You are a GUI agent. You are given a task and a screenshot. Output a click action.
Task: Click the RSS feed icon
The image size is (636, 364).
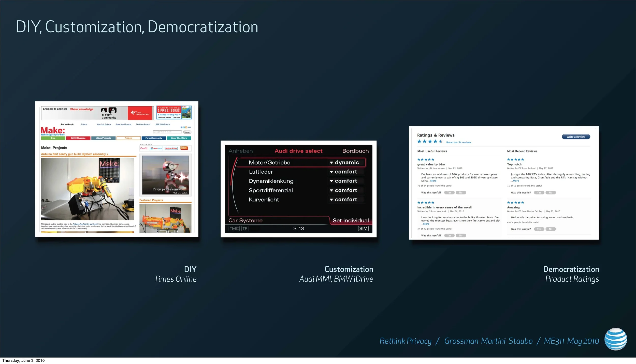pos(186,127)
